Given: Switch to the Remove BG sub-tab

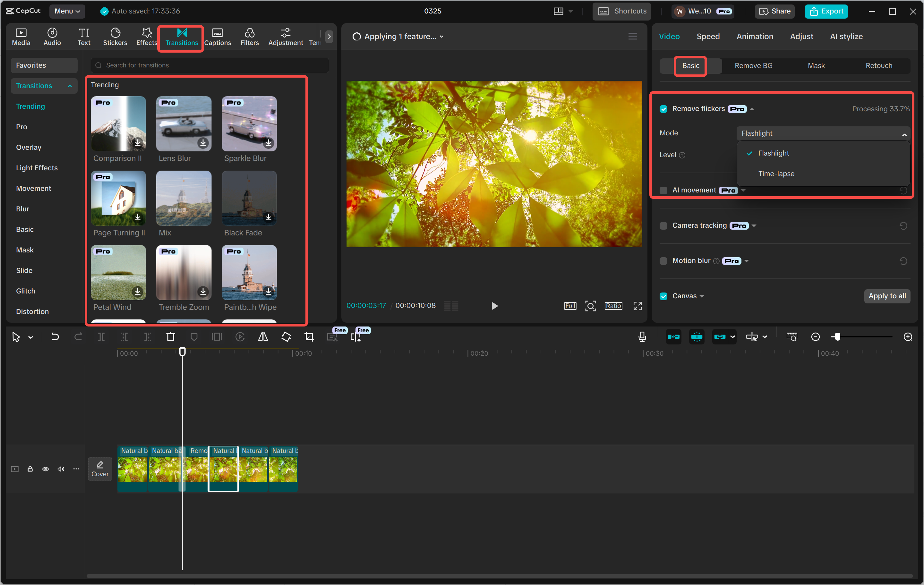Looking at the screenshot, I should coord(753,66).
